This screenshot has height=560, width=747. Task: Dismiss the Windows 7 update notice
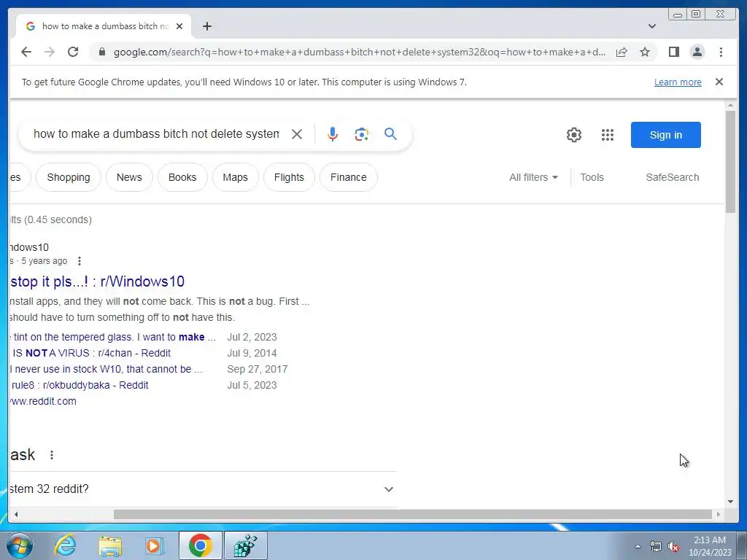click(719, 82)
